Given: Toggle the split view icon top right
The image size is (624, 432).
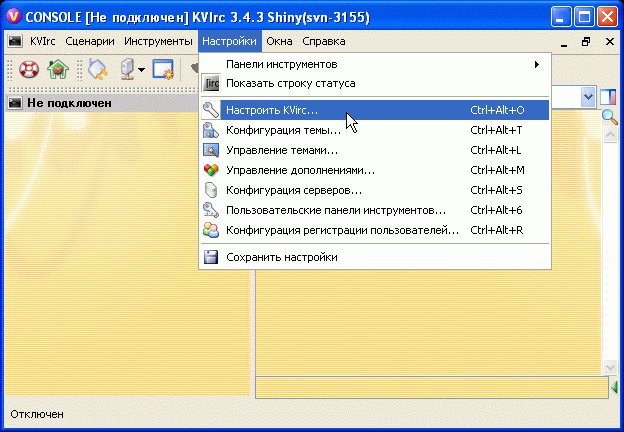Looking at the screenshot, I should pyautogui.click(x=609, y=97).
